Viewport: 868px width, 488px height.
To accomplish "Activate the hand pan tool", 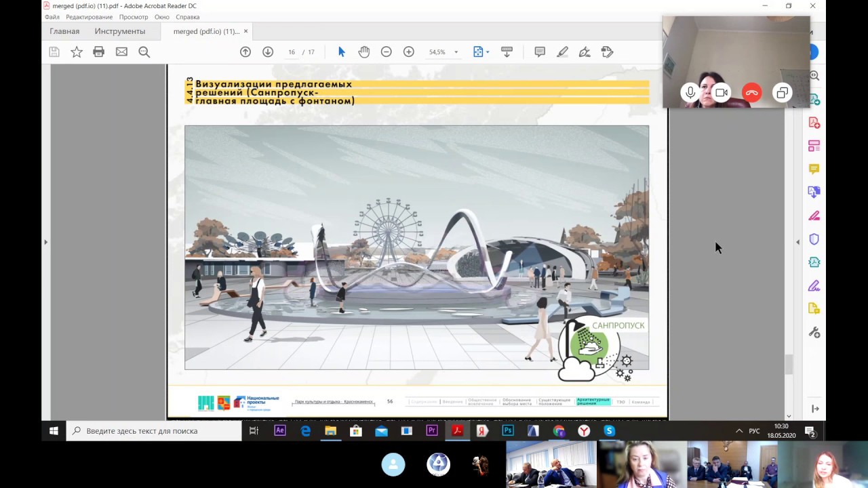I will 364,52.
